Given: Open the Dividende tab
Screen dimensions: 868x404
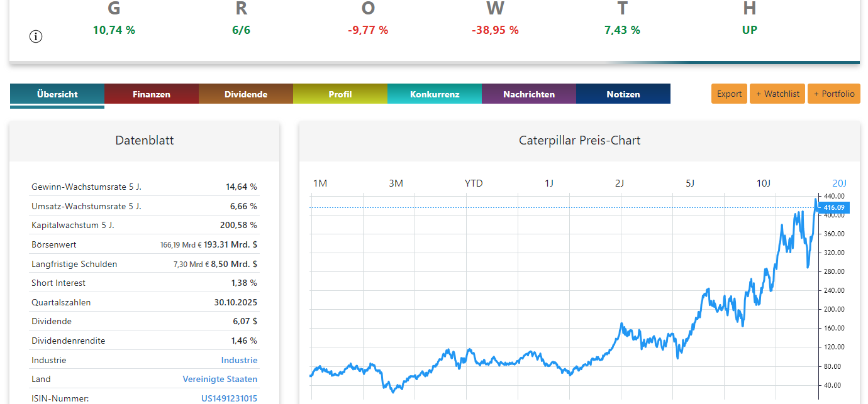Looking at the screenshot, I should click(x=246, y=94).
